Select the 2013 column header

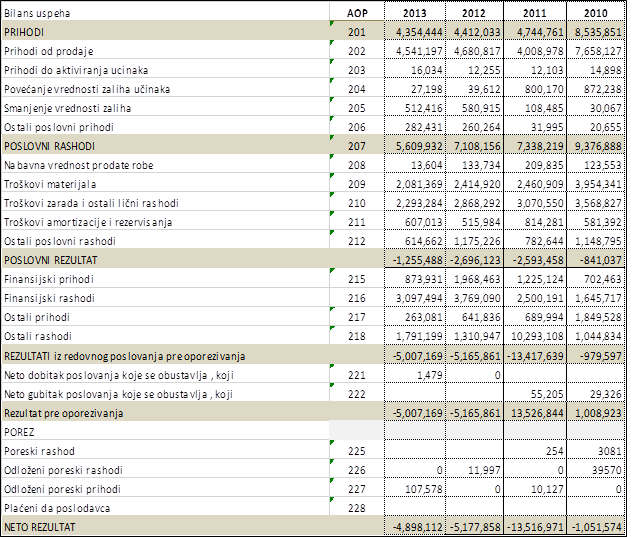(x=415, y=13)
